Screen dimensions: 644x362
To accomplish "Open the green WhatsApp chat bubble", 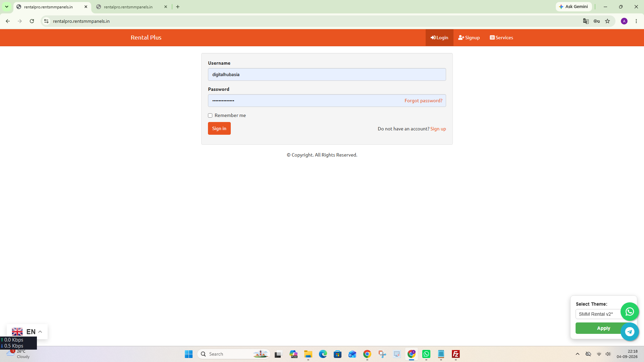I will click(630, 312).
